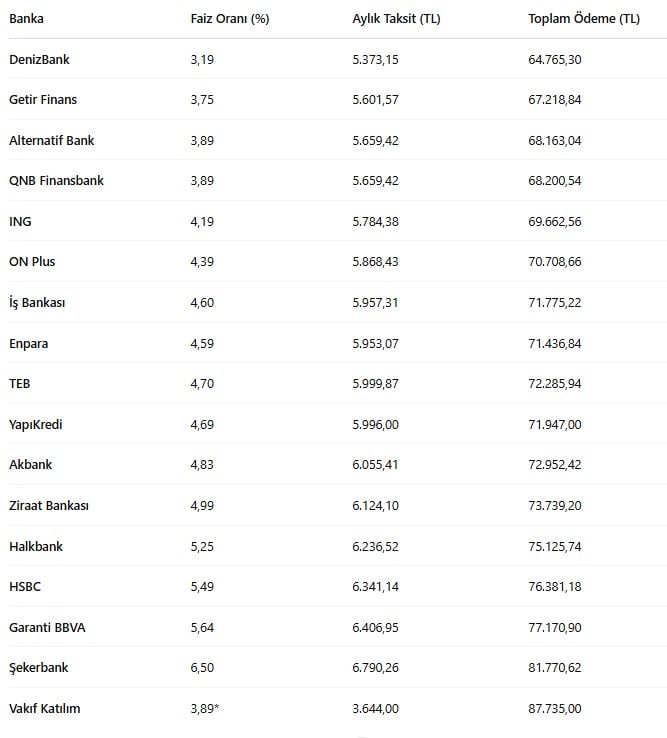
Task: Click Halkbank interest rate 5,25
Action: pos(202,546)
